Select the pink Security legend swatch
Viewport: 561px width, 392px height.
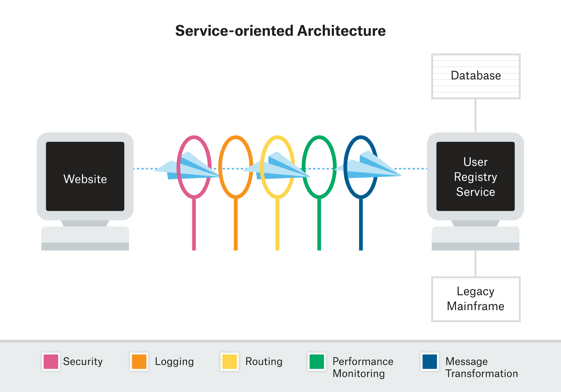click(51, 362)
